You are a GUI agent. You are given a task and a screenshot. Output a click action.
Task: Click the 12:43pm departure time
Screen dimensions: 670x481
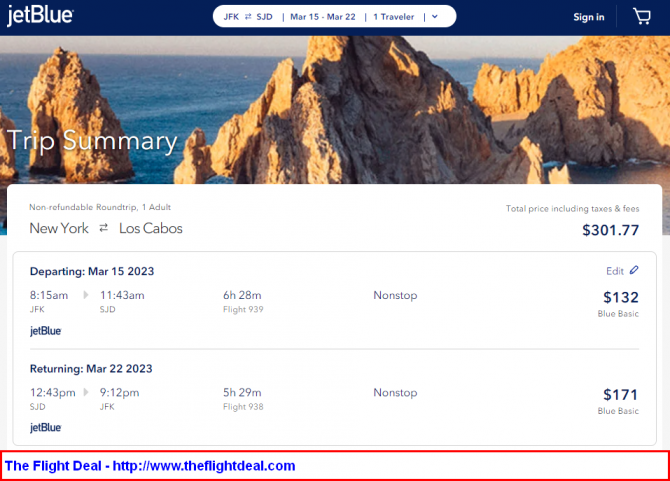pyautogui.click(x=52, y=393)
